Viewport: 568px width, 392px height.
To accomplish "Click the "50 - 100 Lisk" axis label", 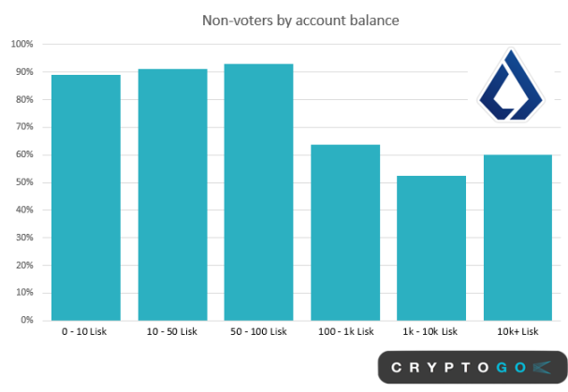I will point(258,333).
